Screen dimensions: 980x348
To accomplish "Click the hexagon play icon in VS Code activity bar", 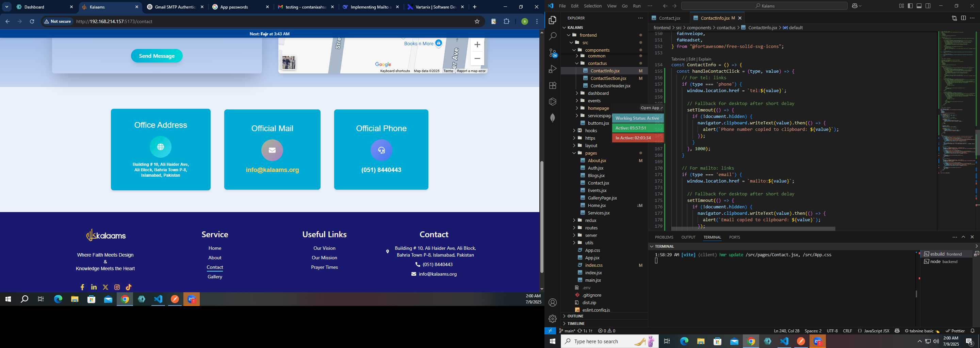I will point(552,101).
